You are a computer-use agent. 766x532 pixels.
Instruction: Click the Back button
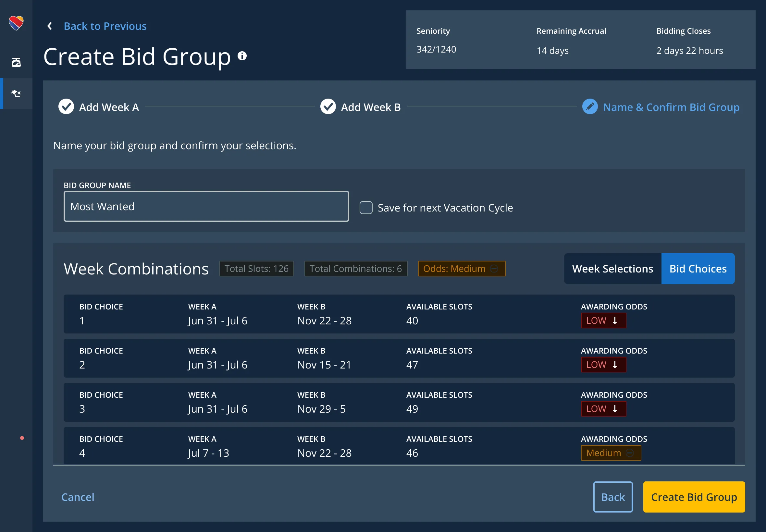coord(613,497)
